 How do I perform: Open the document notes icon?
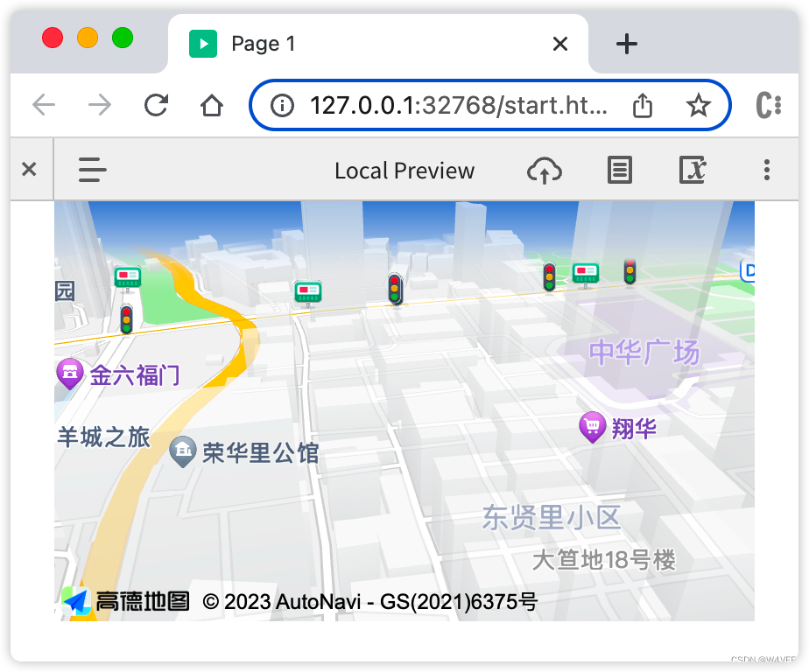point(620,170)
